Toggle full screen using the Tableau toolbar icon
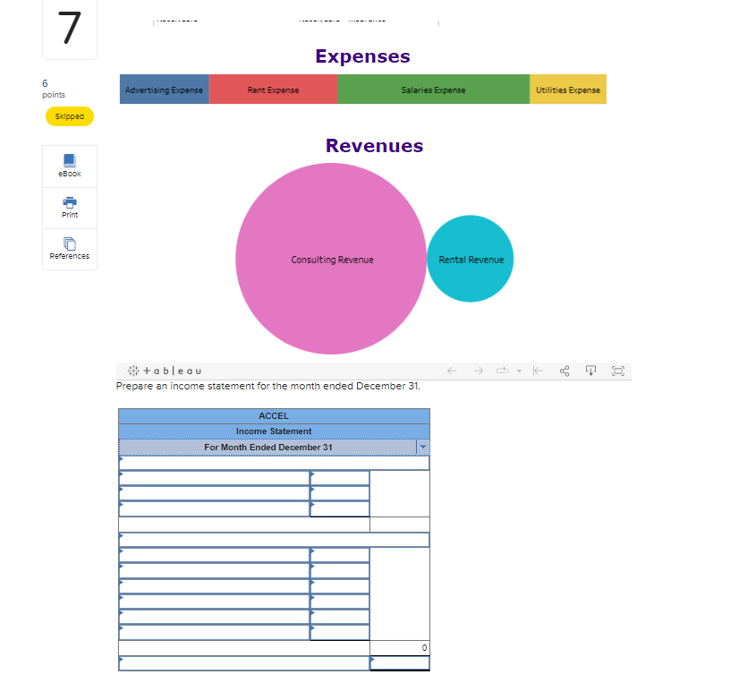Image resolution: width=747 pixels, height=700 pixels. click(x=618, y=371)
